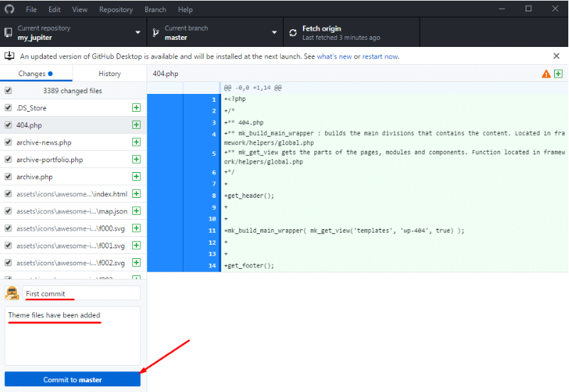Open the what's new link
This screenshot has width=569, height=392.
(x=334, y=56)
